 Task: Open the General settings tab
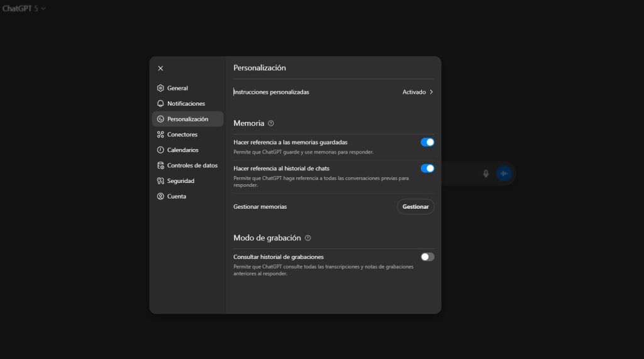pos(187,88)
